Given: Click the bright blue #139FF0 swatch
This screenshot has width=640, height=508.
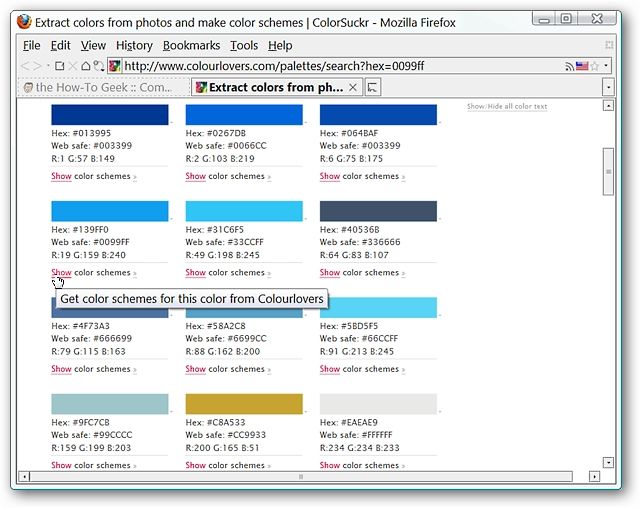Looking at the screenshot, I should [110, 211].
